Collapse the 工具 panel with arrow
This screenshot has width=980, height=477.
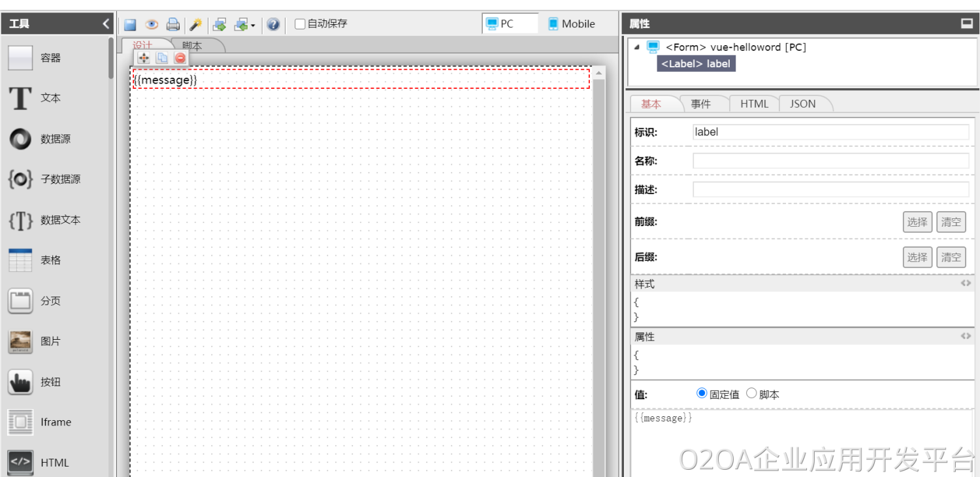tap(106, 24)
